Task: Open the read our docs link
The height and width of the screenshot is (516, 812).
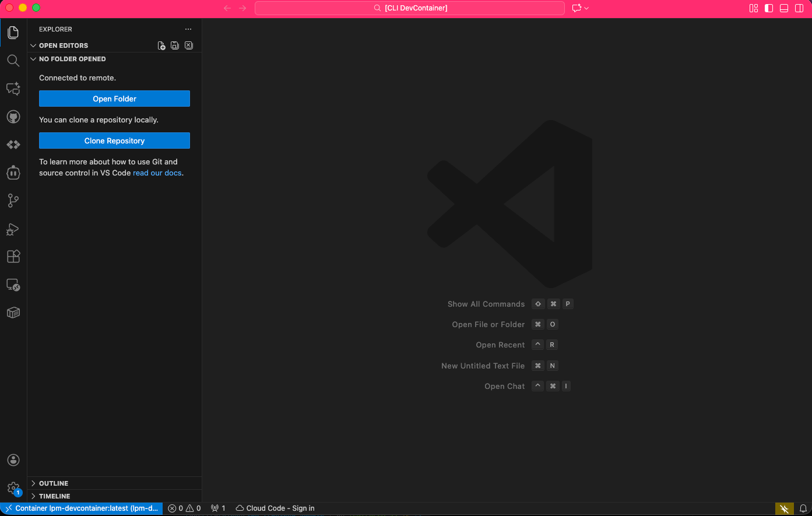Action: pos(157,173)
